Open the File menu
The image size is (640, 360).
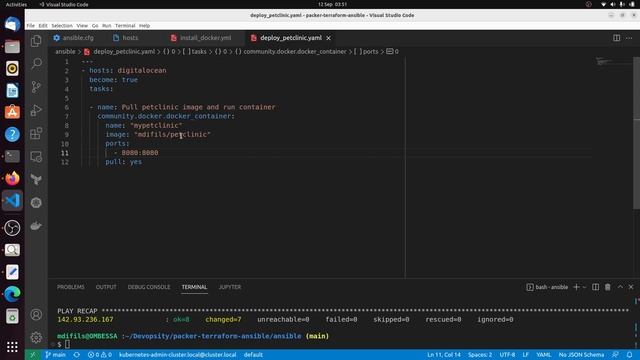(x=31, y=25)
